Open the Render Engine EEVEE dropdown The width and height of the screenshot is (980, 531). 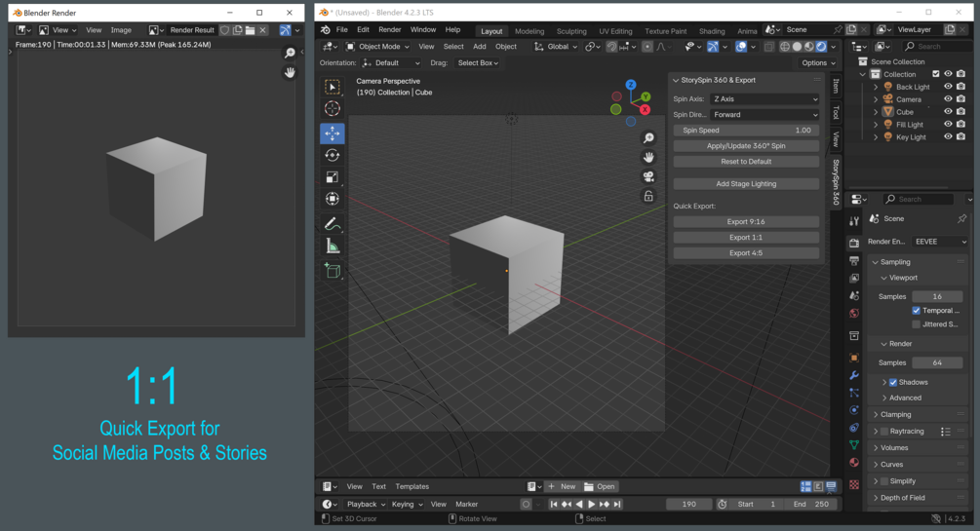point(940,242)
